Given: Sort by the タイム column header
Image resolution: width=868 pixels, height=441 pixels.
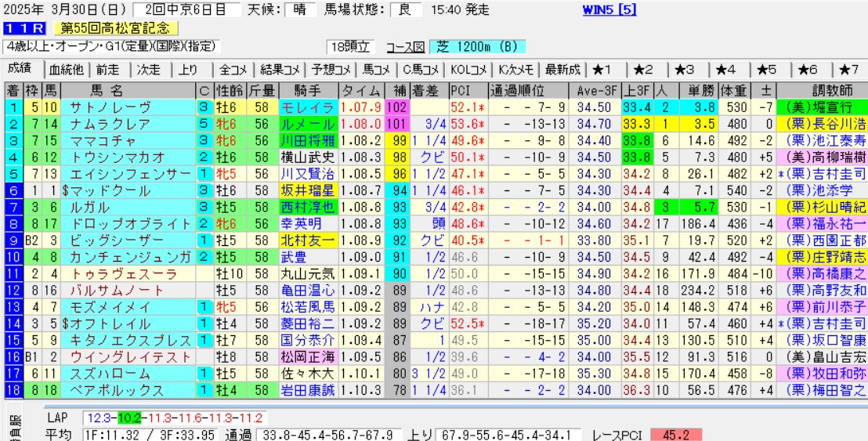Looking at the screenshot, I should tap(362, 89).
